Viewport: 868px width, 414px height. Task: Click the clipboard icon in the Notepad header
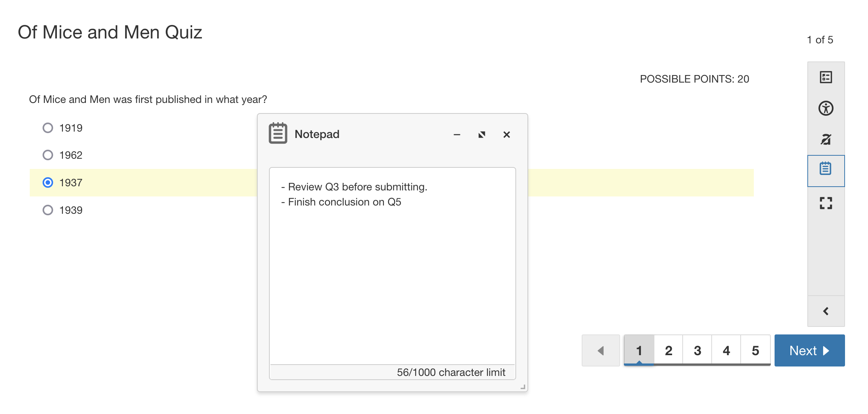point(278,133)
